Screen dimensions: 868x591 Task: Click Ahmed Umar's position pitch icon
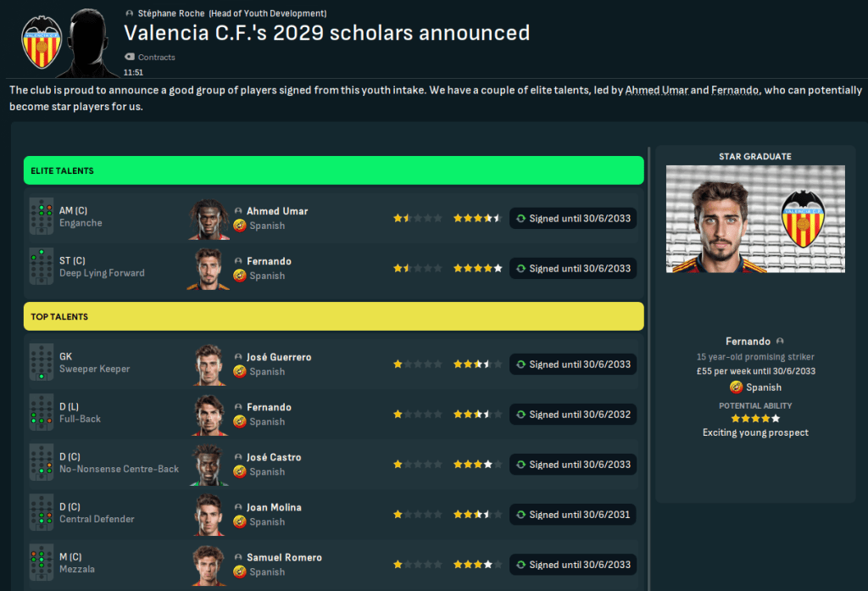pyautogui.click(x=42, y=217)
